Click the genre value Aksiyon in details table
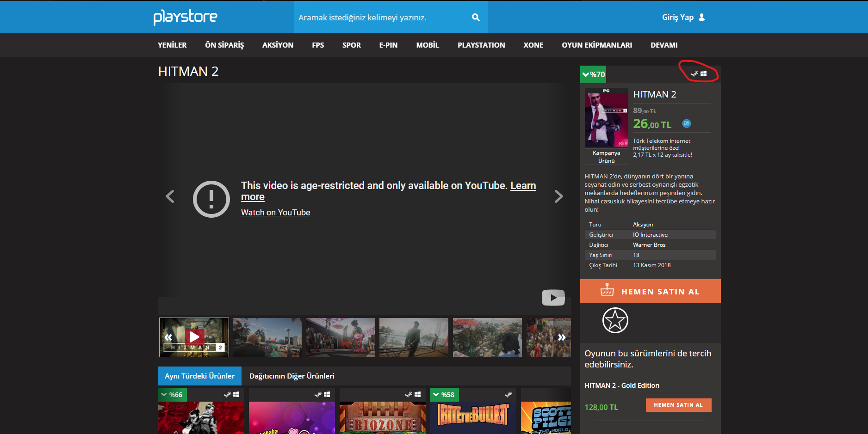Image resolution: width=868 pixels, height=434 pixels. [643, 225]
